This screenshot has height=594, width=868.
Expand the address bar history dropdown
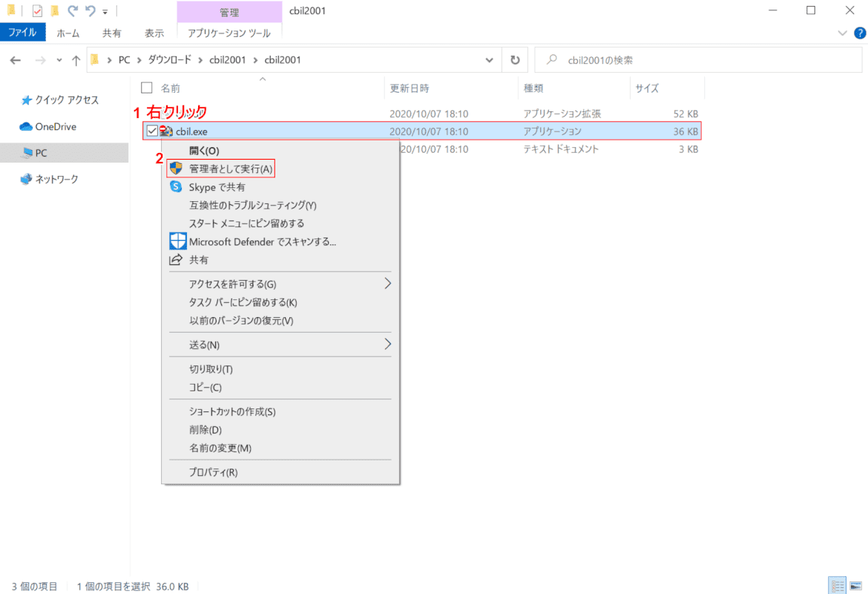(x=490, y=60)
